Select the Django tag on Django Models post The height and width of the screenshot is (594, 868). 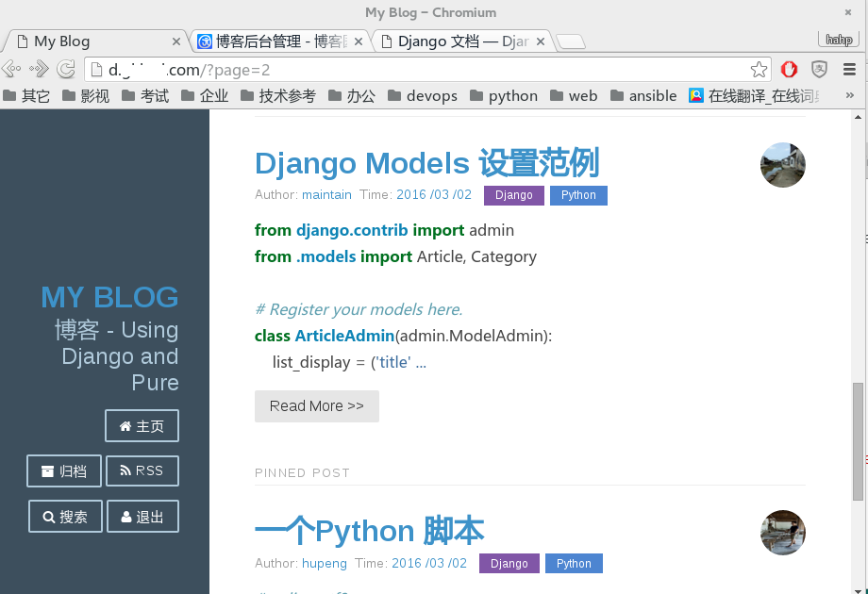point(513,195)
